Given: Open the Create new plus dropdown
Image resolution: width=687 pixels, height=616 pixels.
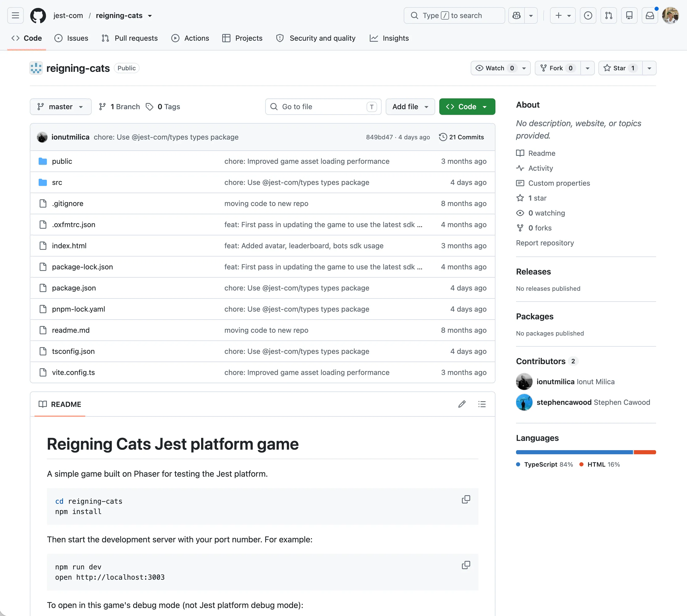Looking at the screenshot, I should pos(563,15).
